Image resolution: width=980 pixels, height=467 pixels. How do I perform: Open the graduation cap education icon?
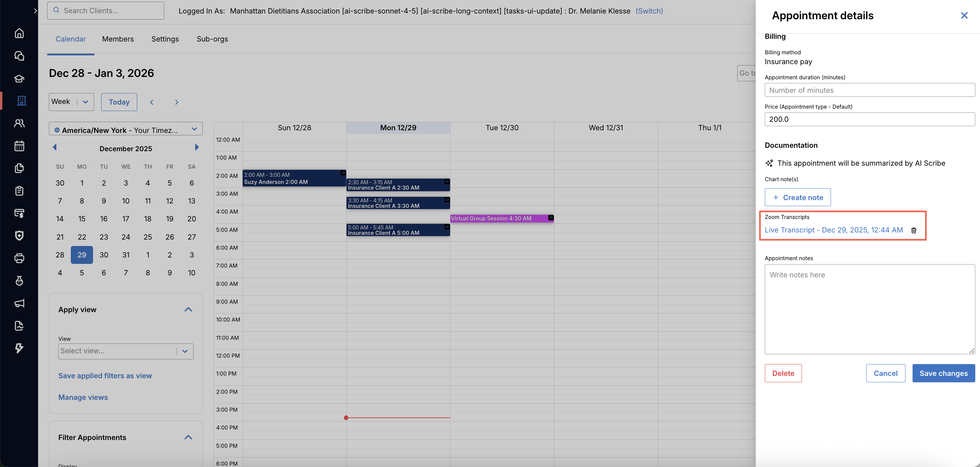(x=19, y=78)
